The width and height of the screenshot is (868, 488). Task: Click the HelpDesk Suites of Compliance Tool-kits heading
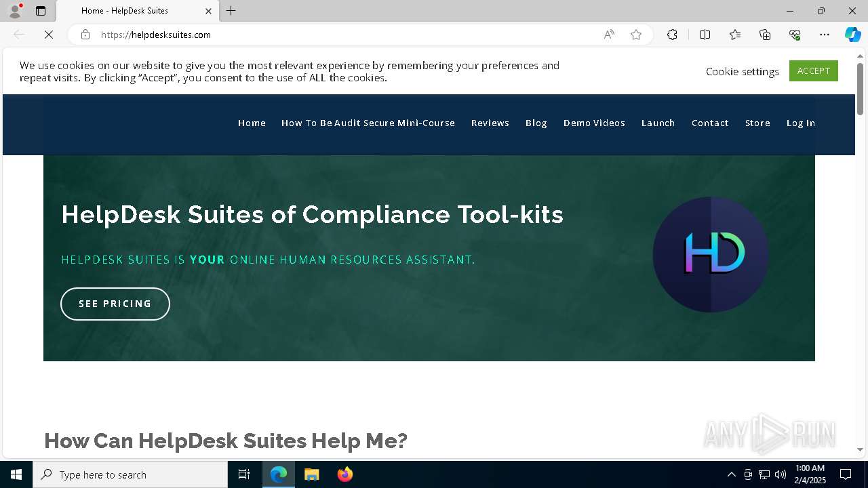pos(313,214)
